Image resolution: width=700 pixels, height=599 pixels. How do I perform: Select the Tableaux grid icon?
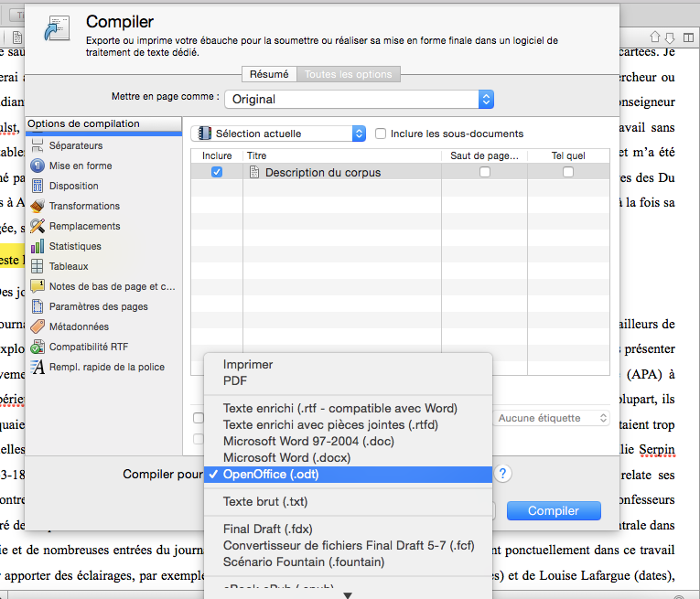38,266
